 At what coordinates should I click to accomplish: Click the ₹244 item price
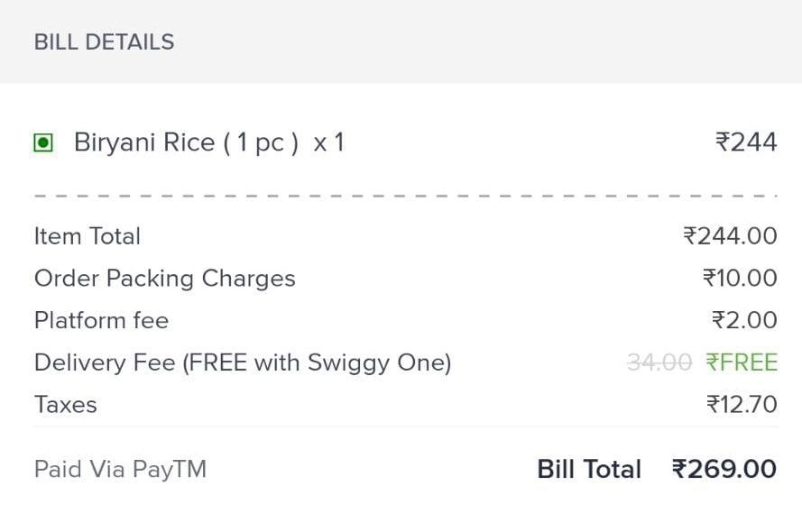[746, 142]
